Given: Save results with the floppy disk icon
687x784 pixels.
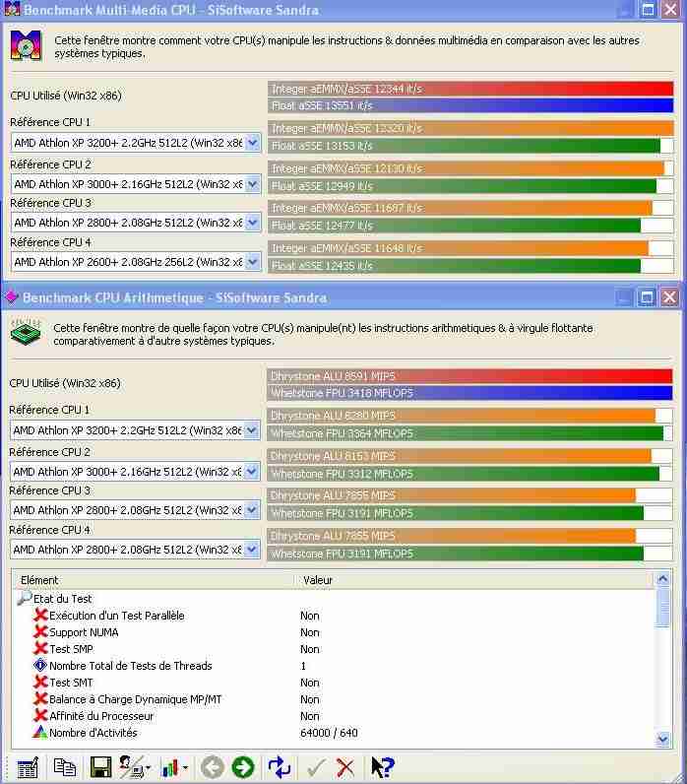Looking at the screenshot, I should click(100, 767).
